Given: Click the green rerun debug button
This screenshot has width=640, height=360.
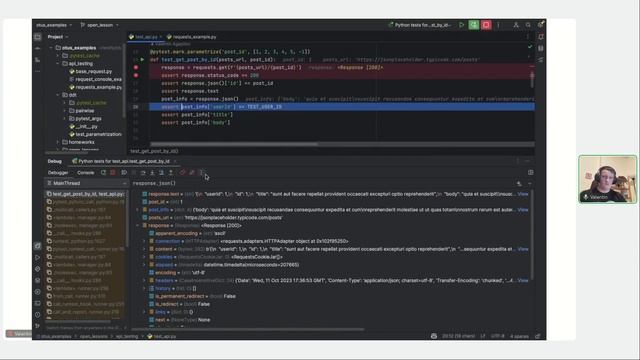Looking at the screenshot, I should tap(473, 25).
